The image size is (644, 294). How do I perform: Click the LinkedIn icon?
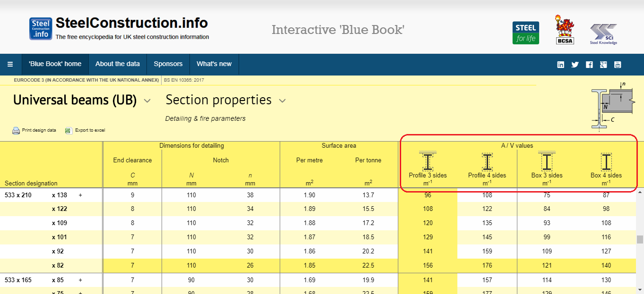(x=561, y=64)
